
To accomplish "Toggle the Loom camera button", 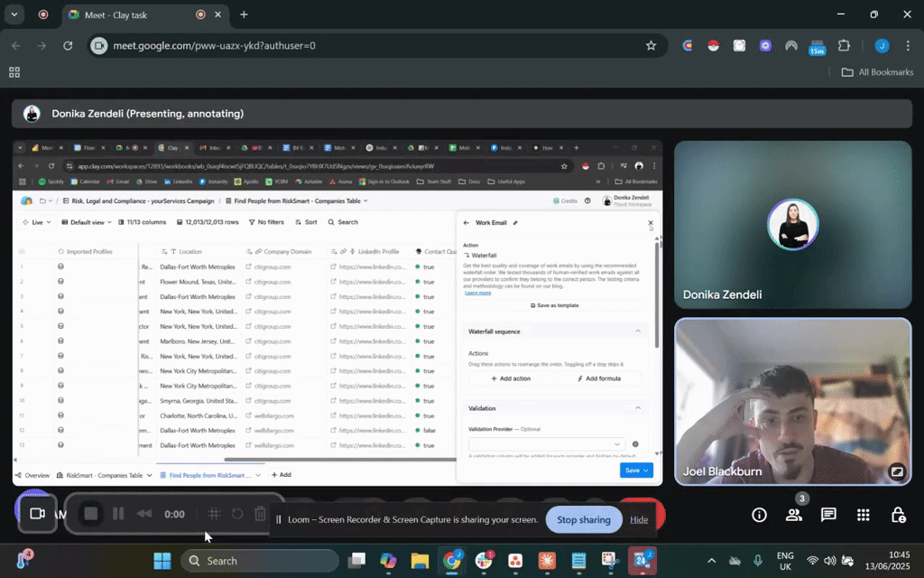I will pyautogui.click(x=37, y=514).
